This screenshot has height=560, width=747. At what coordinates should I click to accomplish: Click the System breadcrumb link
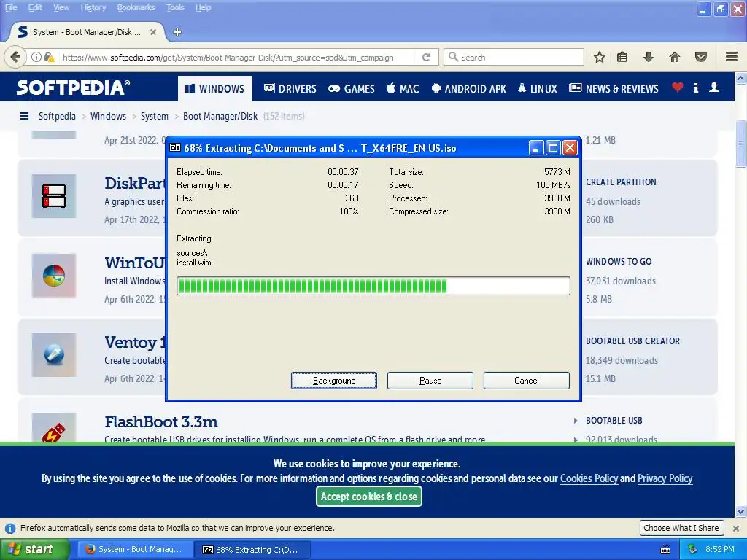point(155,116)
